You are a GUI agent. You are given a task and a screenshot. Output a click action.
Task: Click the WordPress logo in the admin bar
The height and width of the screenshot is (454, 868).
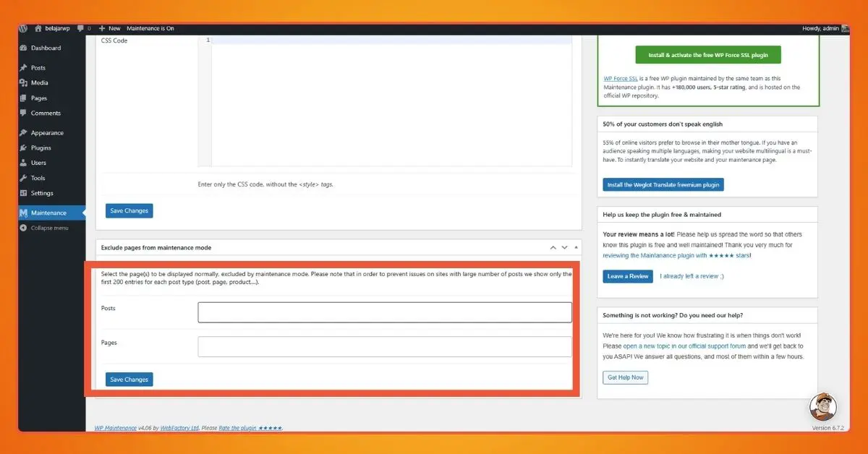click(22, 28)
